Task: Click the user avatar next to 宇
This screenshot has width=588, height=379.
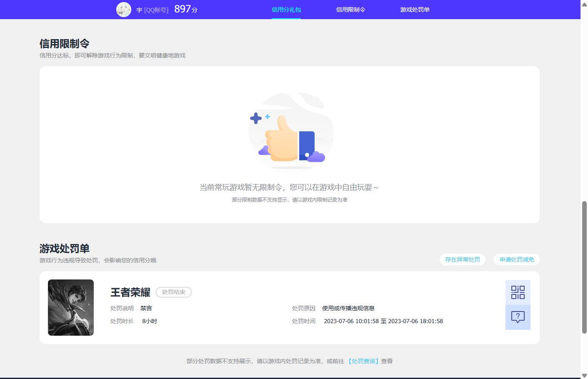Action: pyautogui.click(x=124, y=9)
